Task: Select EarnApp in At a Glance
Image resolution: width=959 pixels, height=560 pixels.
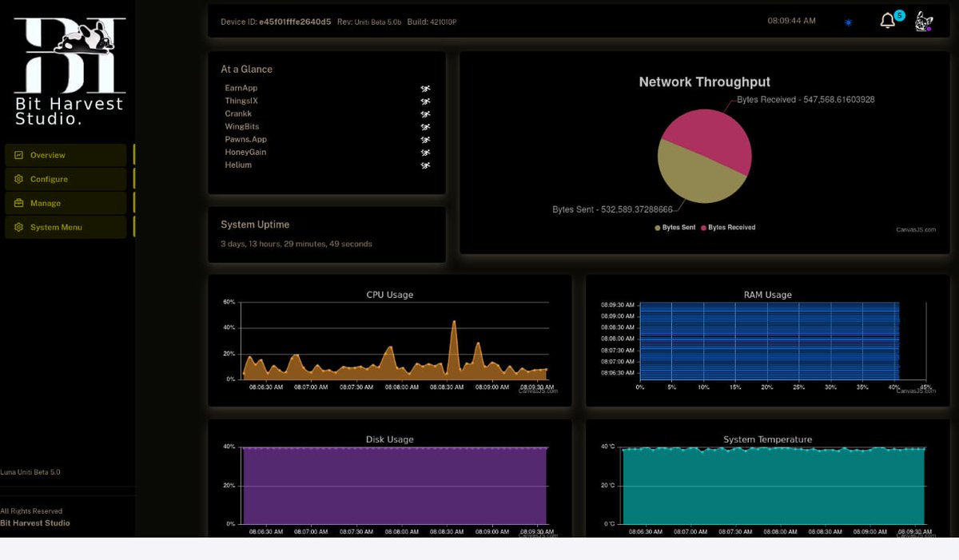Action: (x=241, y=88)
